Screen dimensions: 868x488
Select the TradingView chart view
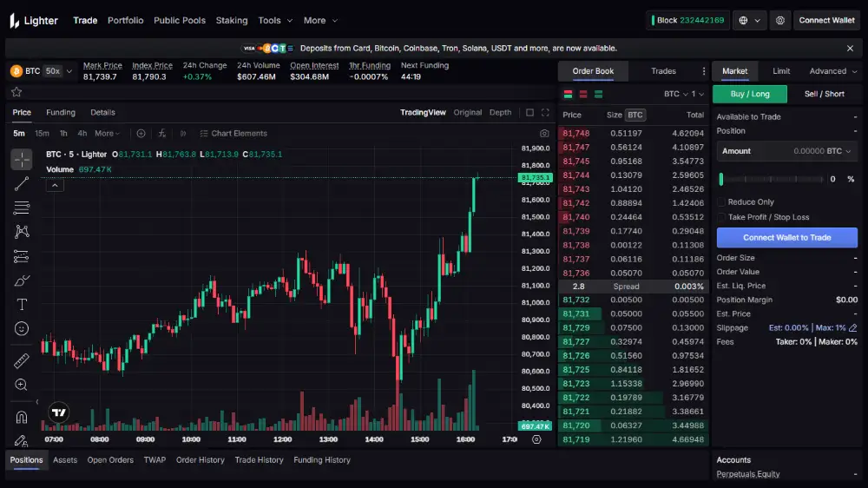(423, 112)
